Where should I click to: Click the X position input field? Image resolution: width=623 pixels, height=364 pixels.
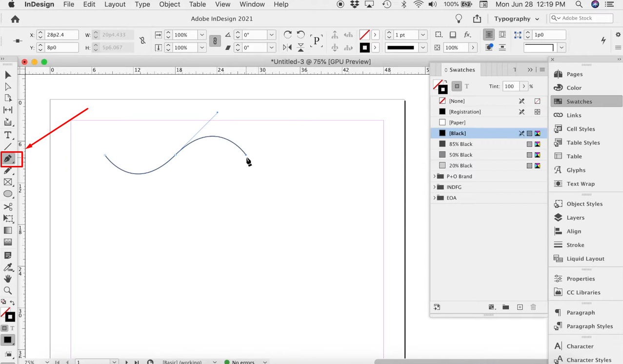[61, 35]
